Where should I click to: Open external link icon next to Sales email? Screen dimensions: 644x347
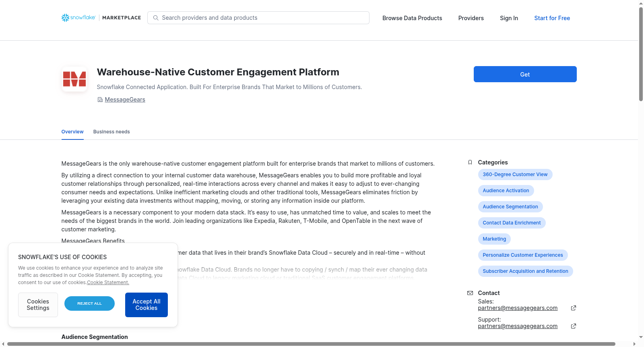[574, 308]
